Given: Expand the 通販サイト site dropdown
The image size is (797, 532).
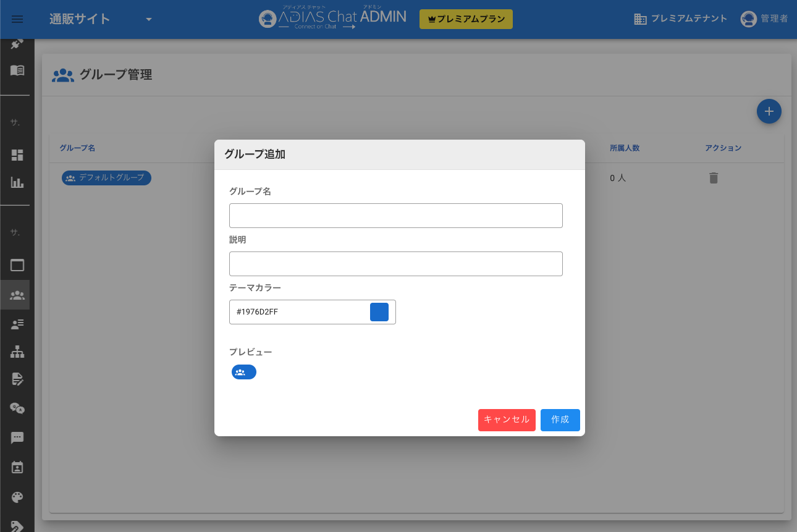Looking at the screenshot, I should pos(148,19).
